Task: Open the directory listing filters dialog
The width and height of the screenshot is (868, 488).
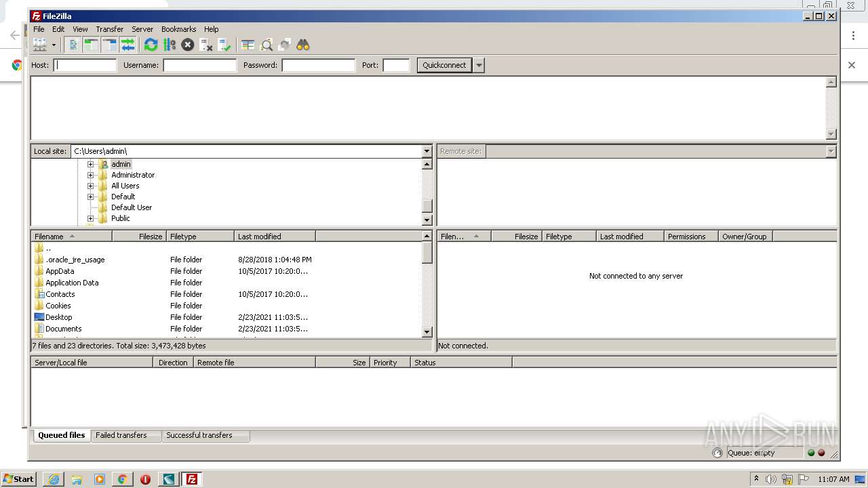Action: tap(248, 45)
